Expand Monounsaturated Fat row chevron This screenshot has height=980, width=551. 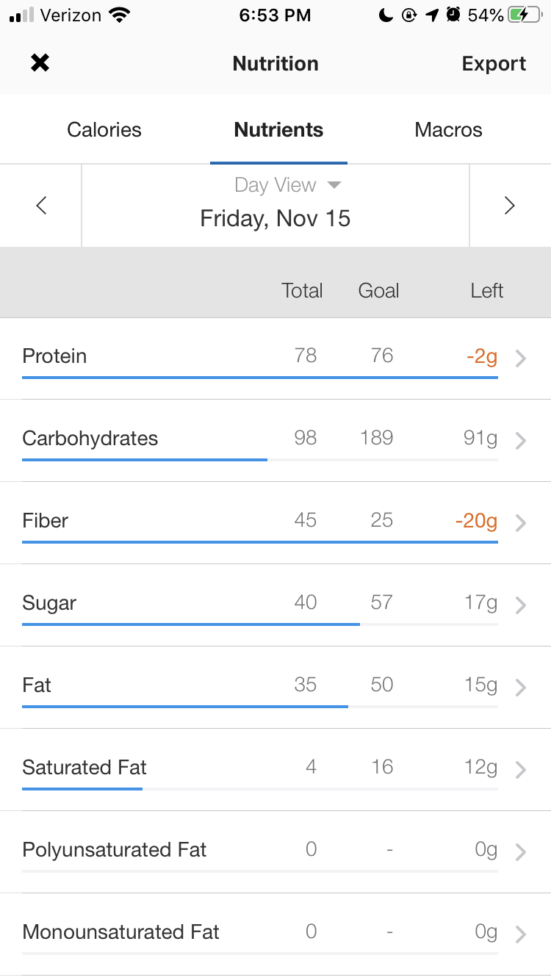click(x=521, y=934)
